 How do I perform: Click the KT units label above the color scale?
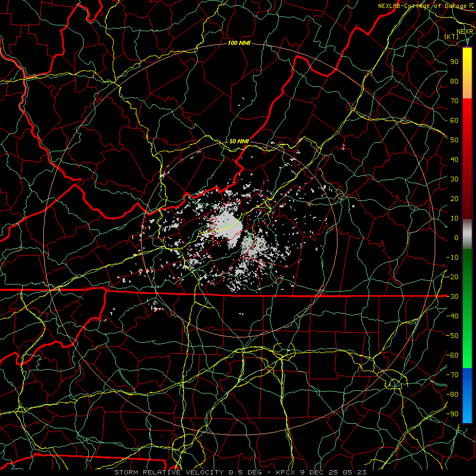[452, 36]
